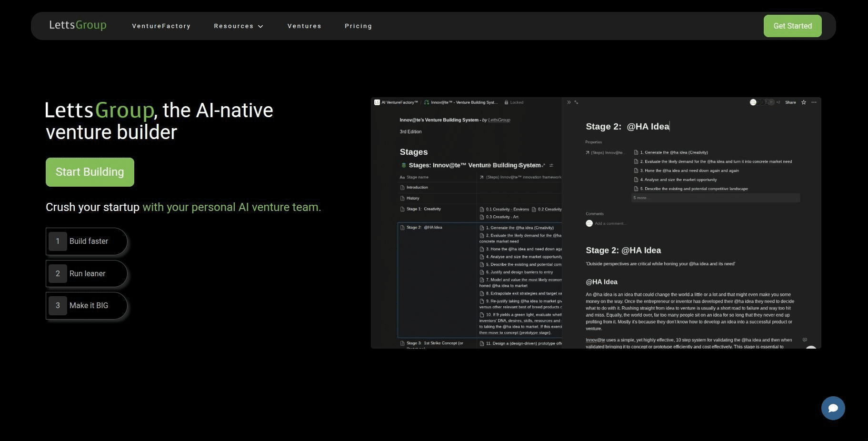868x441 pixels.
Task: Click the page icon next to the Introduction row
Action: (x=403, y=187)
